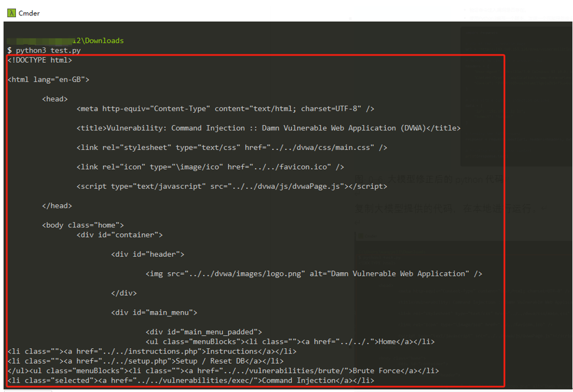Click the '<div id="main_menu">' line
573x392 pixels.
tap(154, 312)
